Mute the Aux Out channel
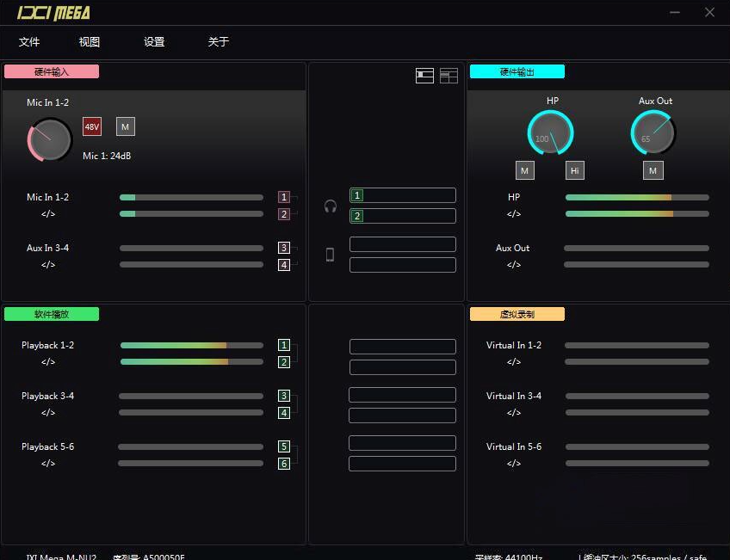The height and width of the screenshot is (560, 730). tap(653, 170)
